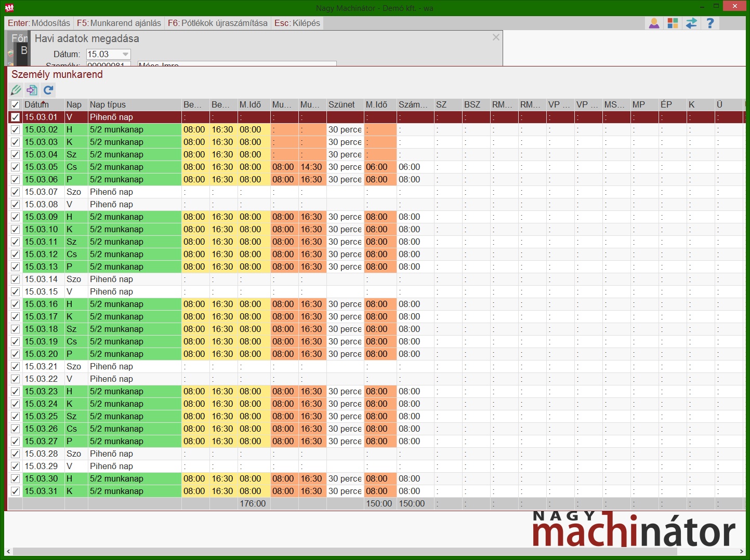Sort by the Dátum column header
750x560 pixels.
pos(44,104)
